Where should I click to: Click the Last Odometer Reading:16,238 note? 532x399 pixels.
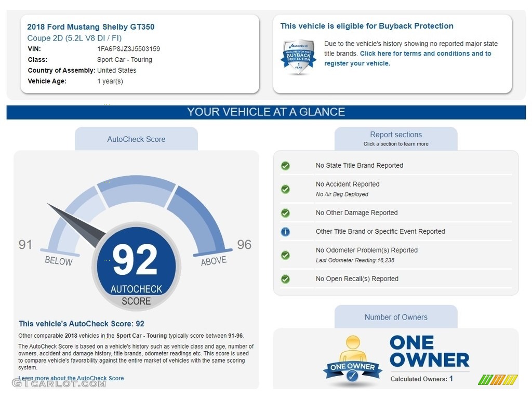pos(355,261)
